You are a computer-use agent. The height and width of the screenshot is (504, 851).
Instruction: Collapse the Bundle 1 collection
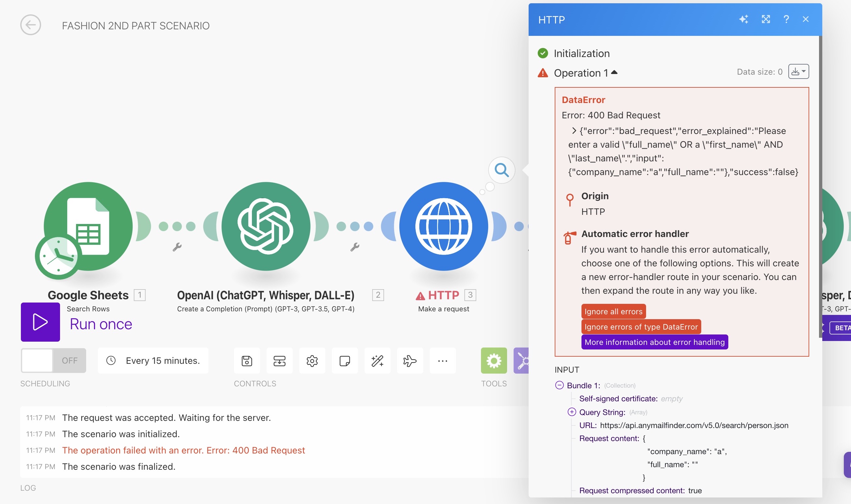click(559, 385)
